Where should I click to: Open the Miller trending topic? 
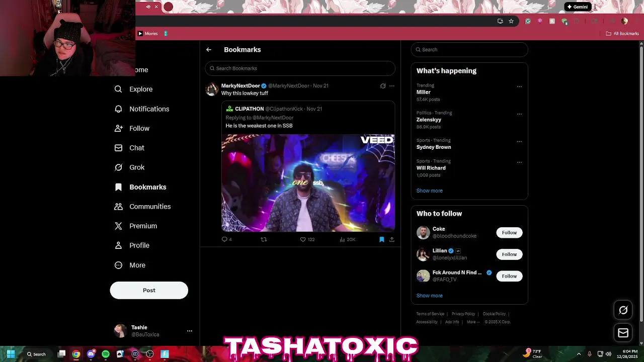pos(423,93)
